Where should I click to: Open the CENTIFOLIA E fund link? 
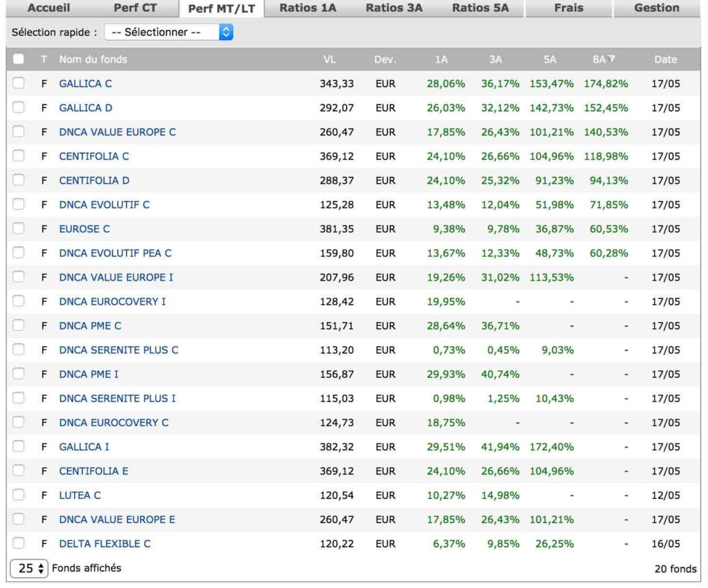click(93, 471)
